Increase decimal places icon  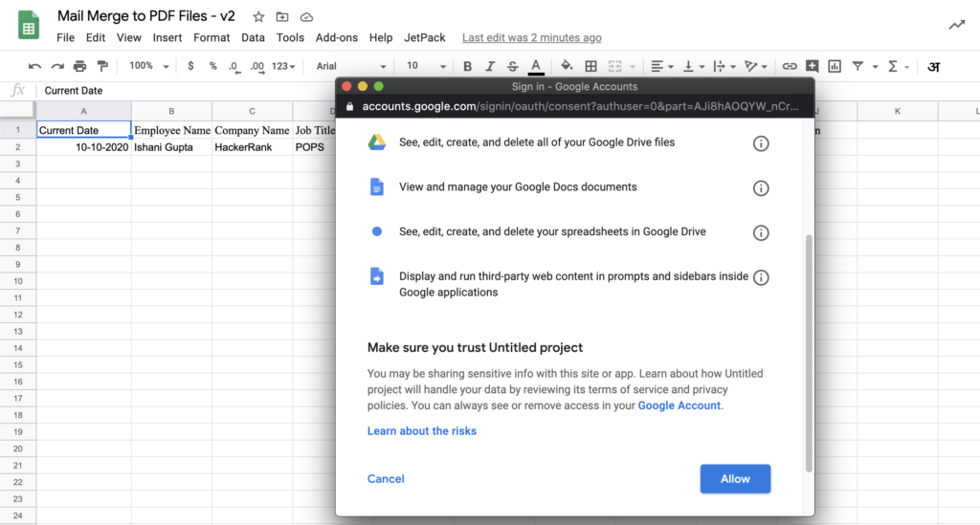tap(256, 67)
